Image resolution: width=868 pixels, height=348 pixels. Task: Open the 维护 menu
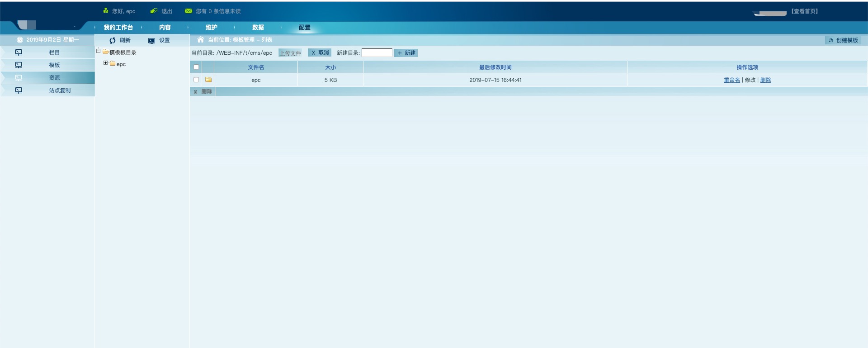click(212, 28)
